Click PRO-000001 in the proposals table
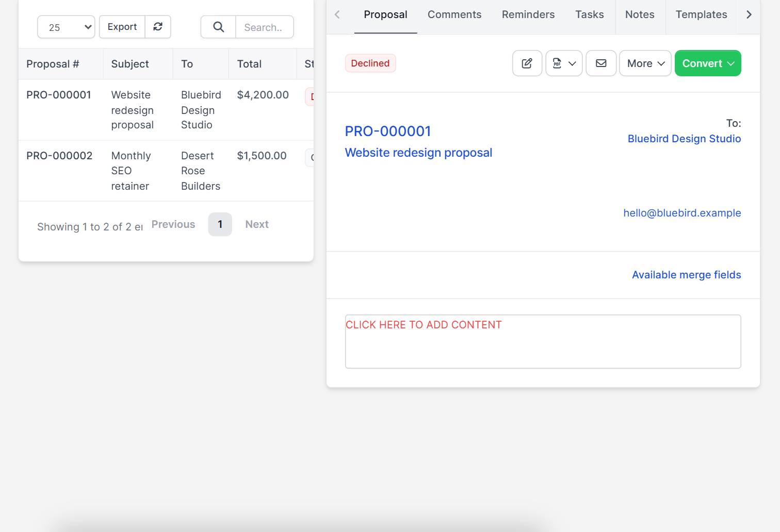This screenshot has height=532, width=780. [59, 95]
